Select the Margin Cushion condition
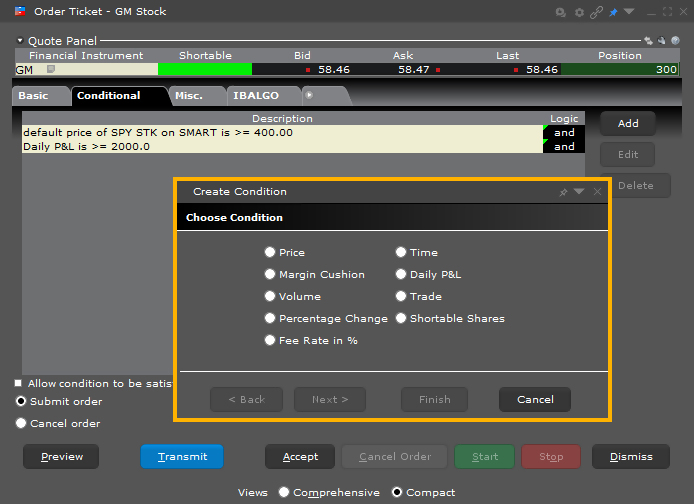This screenshot has height=504, width=694. pyautogui.click(x=270, y=274)
